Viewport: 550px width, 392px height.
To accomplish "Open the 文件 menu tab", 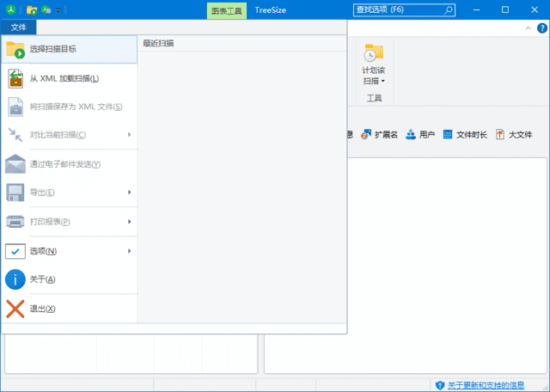I will point(19,28).
